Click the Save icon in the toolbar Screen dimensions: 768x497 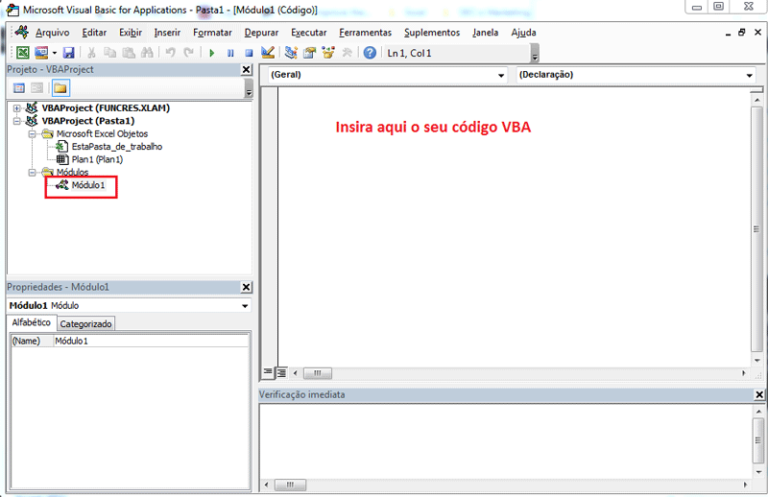click(x=69, y=52)
